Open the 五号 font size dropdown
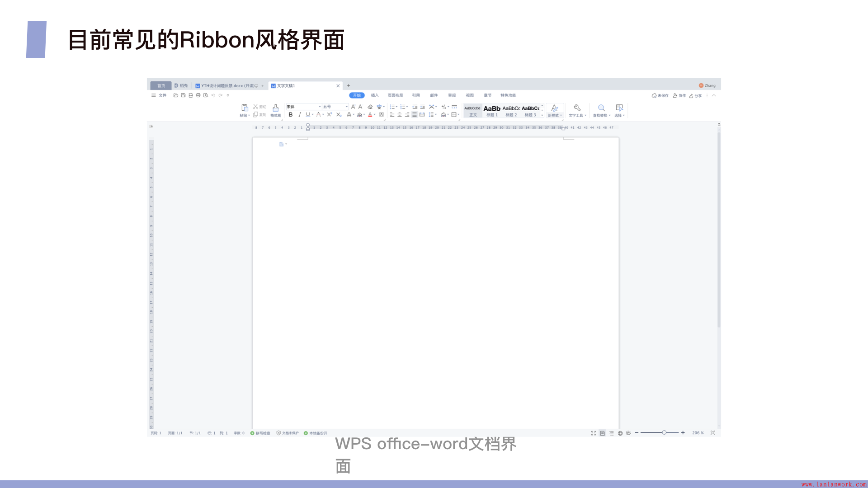This screenshot has width=868, height=488. 347,107
